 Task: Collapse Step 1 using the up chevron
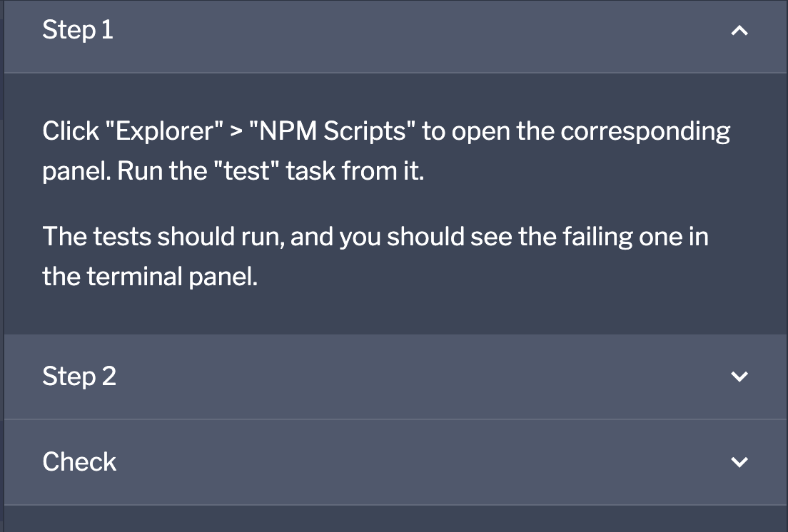pyautogui.click(x=739, y=31)
